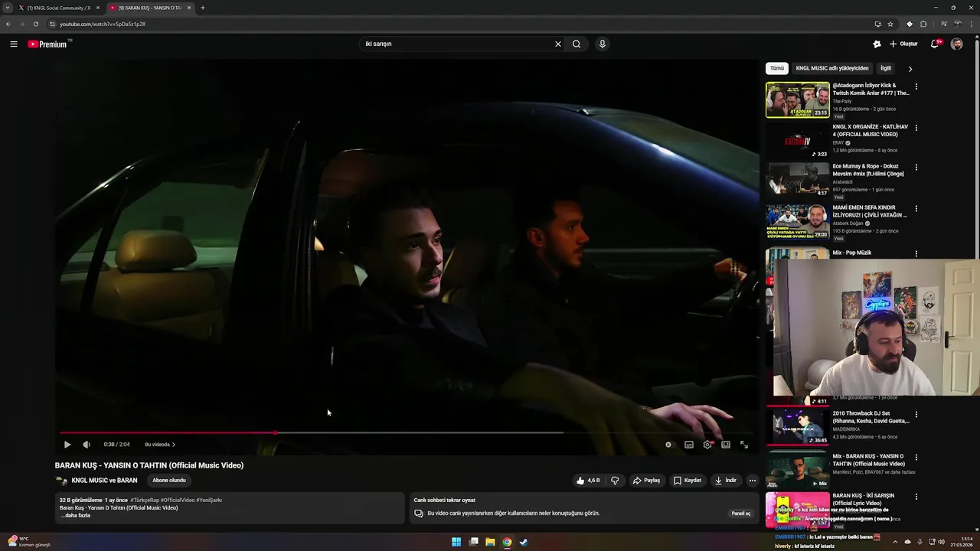Switch to the KNGL Social Community X tab
The image size is (980, 551).
(59, 8)
